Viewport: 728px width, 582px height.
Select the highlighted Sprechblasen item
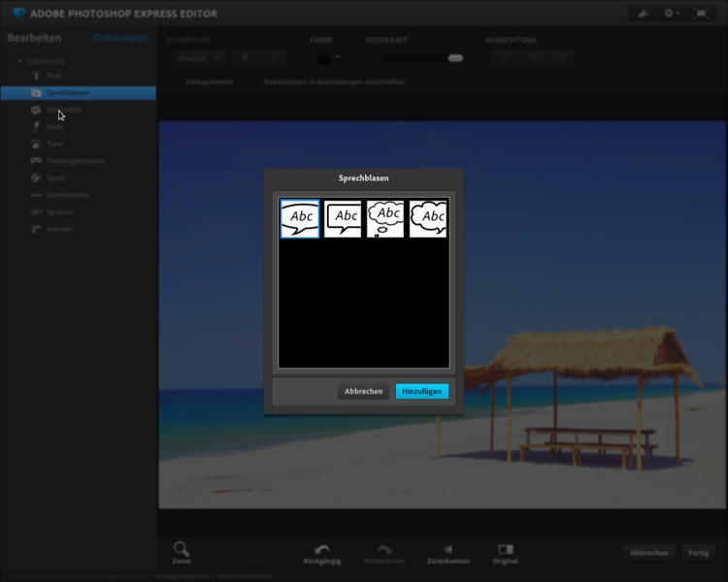[78, 93]
